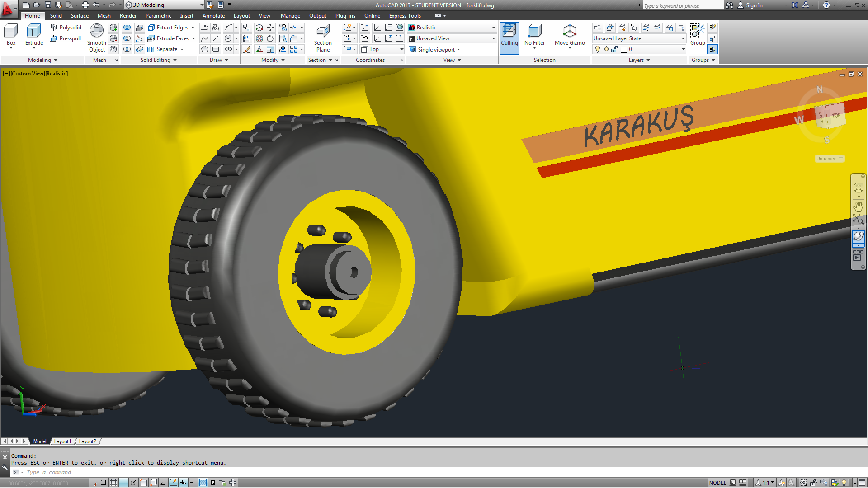Viewport: 868px width, 488px height.
Task: Select the Box solid tool
Action: 11,36
